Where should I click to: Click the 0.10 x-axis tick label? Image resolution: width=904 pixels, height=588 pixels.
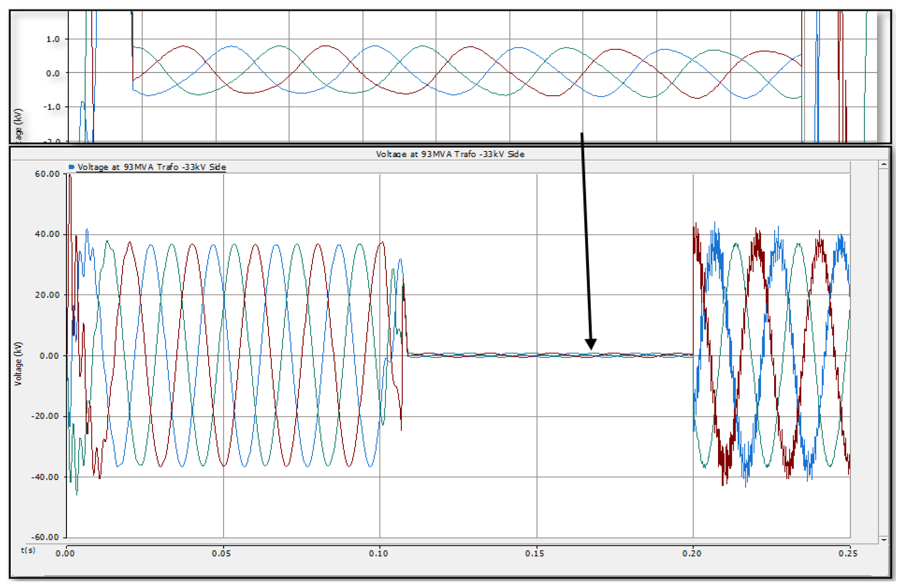click(x=378, y=553)
